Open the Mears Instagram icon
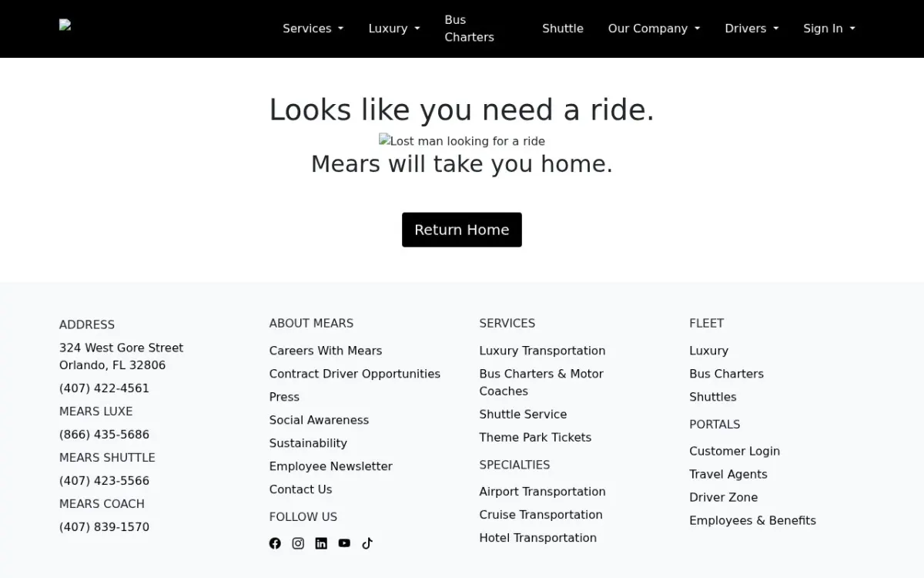 click(x=298, y=543)
